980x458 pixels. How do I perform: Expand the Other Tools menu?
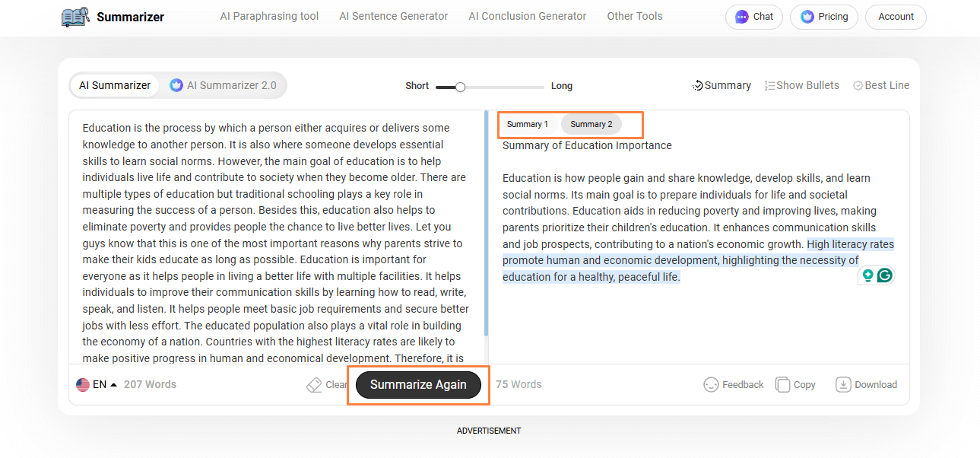pos(634,16)
